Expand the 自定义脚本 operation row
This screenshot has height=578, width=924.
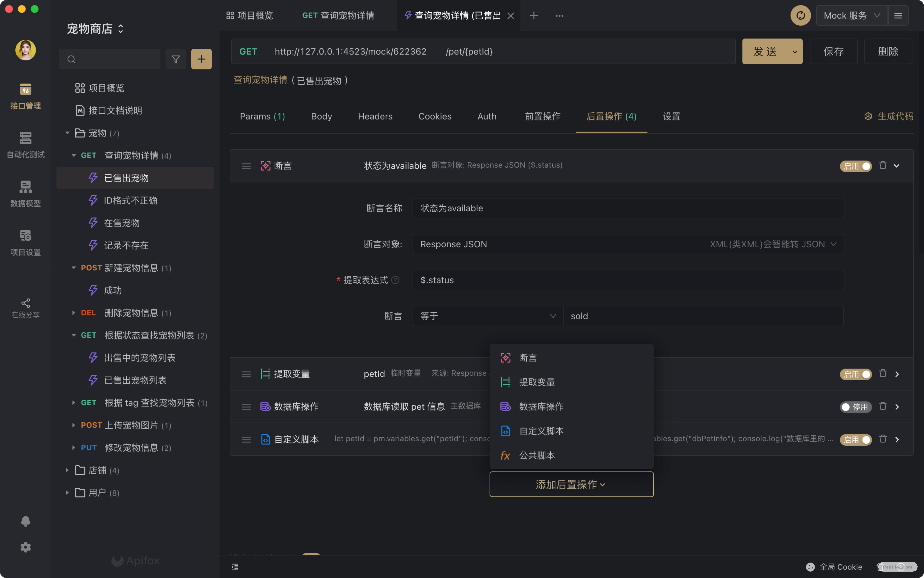point(897,440)
